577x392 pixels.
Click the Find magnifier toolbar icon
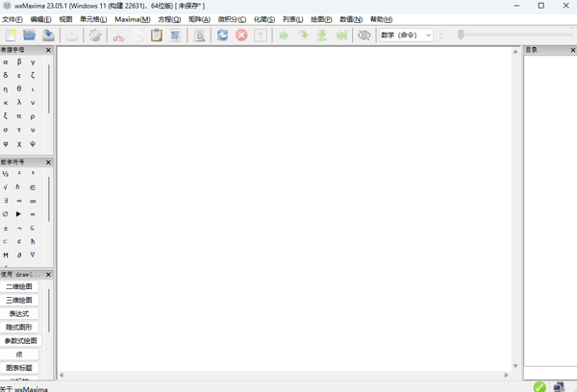point(199,36)
